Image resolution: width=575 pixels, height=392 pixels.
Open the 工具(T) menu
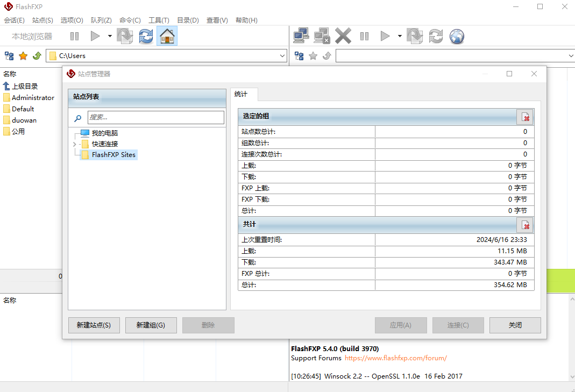pyautogui.click(x=159, y=20)
